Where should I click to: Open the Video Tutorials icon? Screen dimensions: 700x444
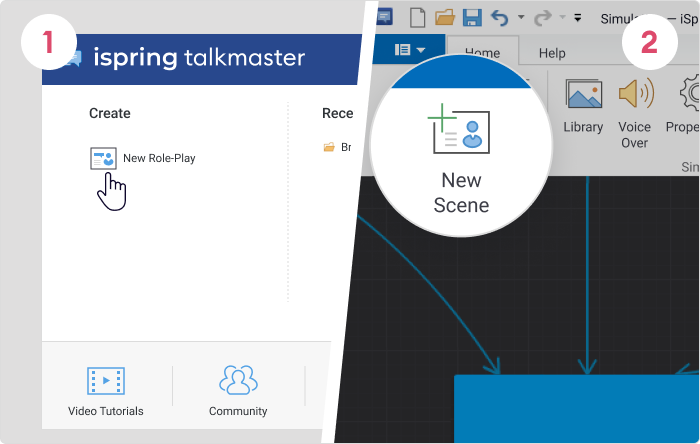pyautogui.click(x=106, y=381)
